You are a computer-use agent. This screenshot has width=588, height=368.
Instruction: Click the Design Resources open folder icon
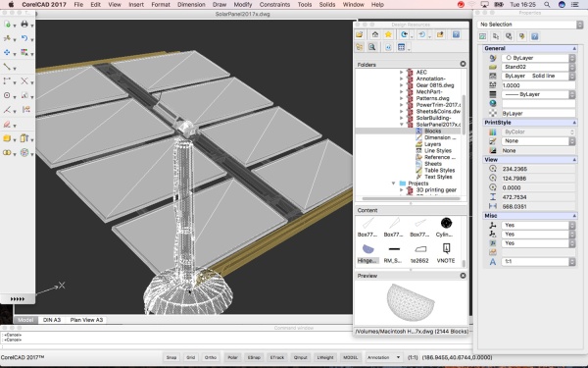tap(360, 34)
